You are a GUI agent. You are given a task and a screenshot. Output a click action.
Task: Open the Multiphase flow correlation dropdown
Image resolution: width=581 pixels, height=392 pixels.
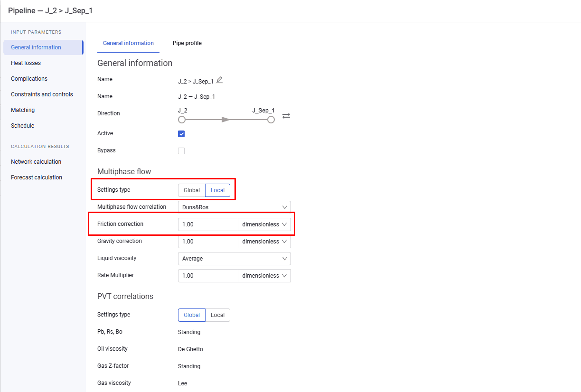point(234,207)
